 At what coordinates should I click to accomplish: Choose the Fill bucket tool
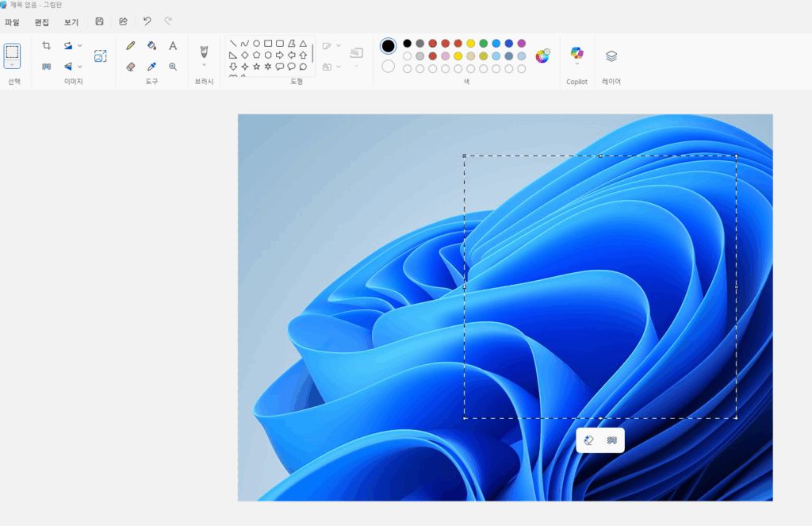pos(151,46)
